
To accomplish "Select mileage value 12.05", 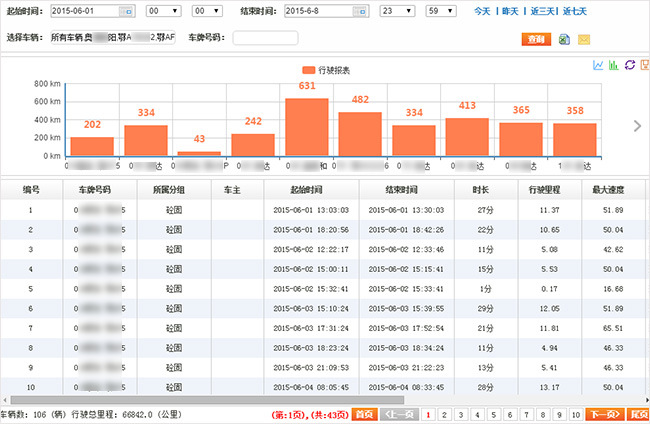I will [x=550, y=309].
